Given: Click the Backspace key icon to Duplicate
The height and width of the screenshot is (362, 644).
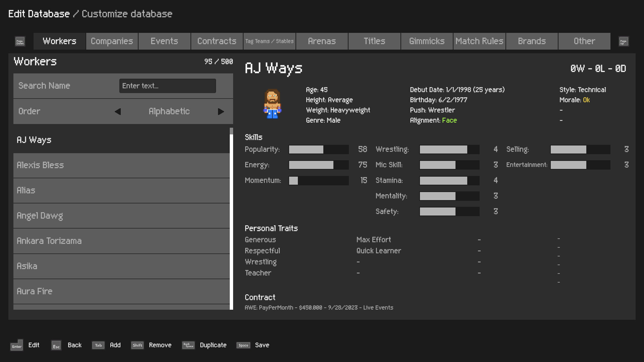Looking at the screenshot, I should [x=188, y=345].
